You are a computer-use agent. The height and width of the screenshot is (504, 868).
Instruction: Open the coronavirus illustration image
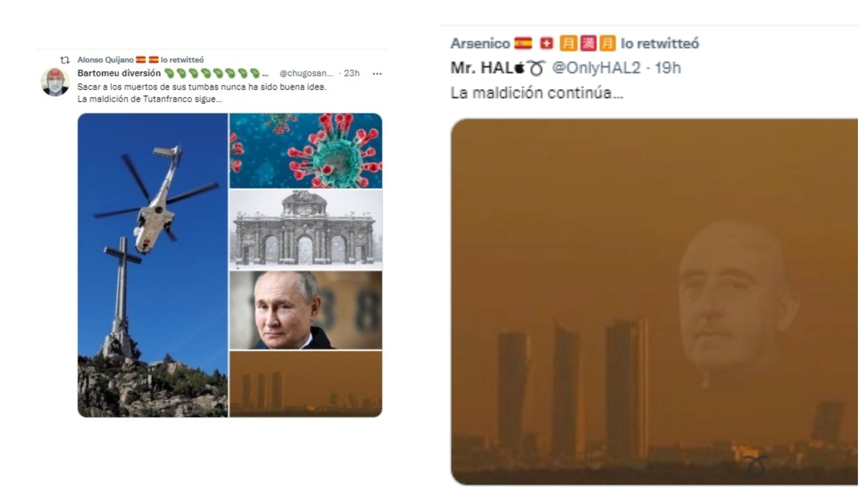(306, 150)
